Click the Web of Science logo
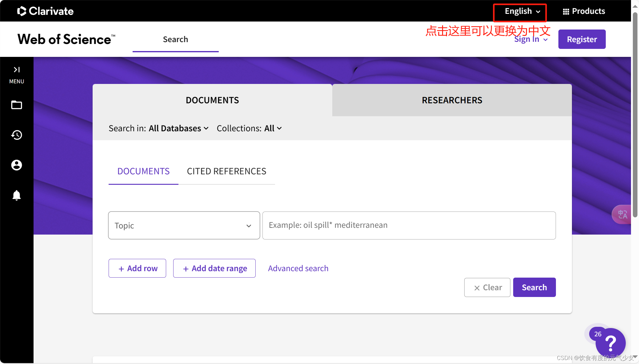 pyautogui.click(x=66, y=39)
